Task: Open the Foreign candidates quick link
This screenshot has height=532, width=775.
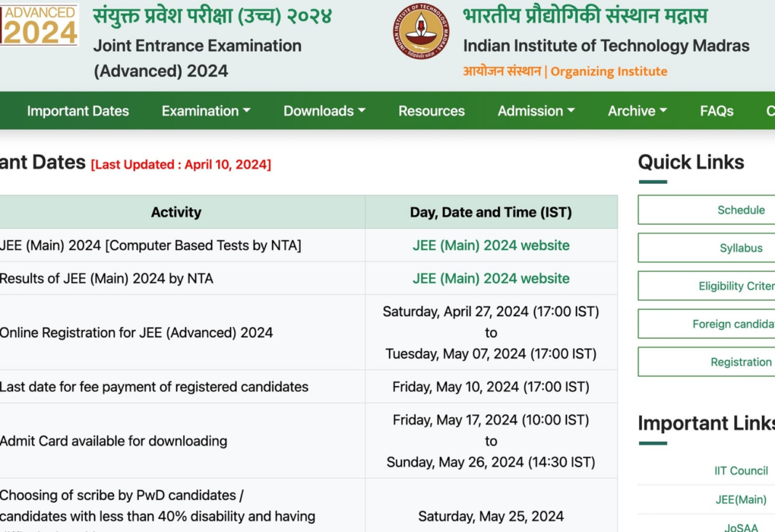Action: (x=732, y=325)
